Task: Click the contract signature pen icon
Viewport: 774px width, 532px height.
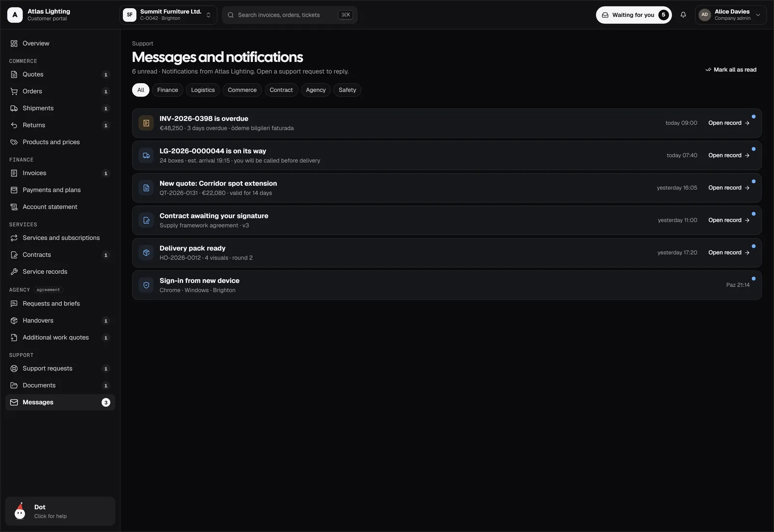Action: pos(146,221)
